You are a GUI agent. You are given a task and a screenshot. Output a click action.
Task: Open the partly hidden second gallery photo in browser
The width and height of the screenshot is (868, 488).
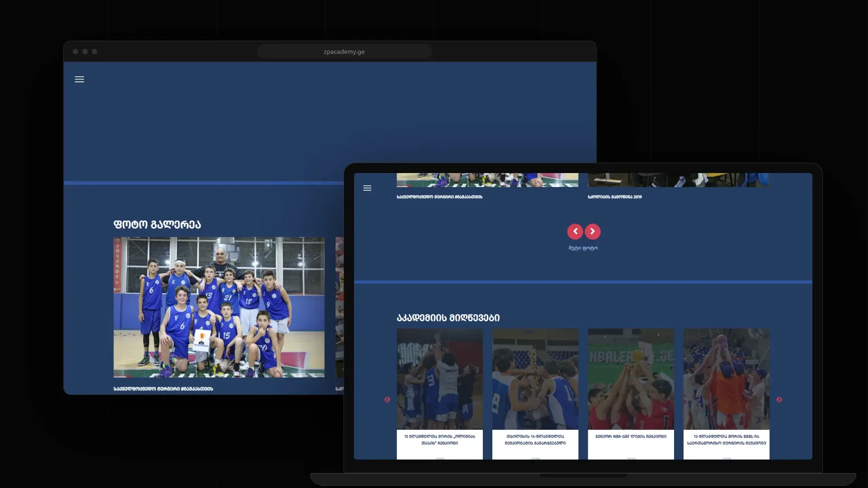click(x=340, y=307)
